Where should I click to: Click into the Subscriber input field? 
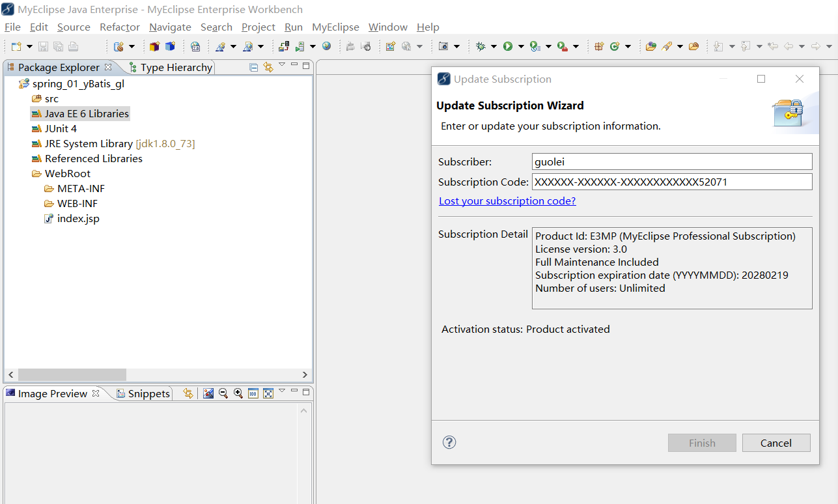(672, 161)
